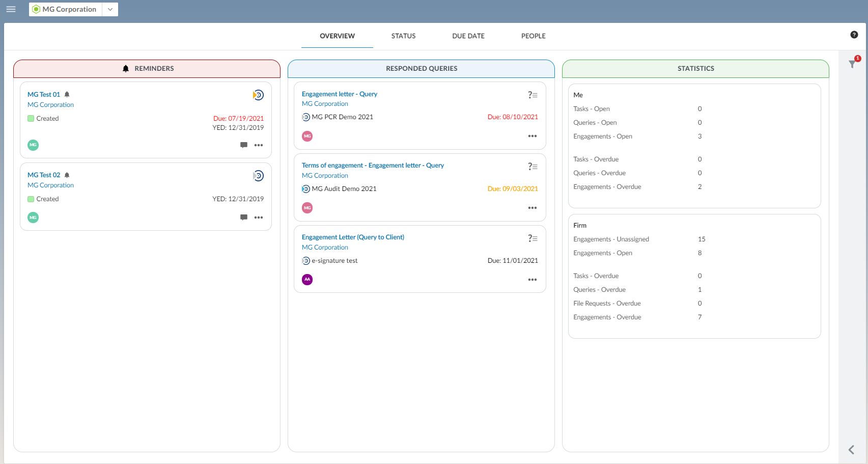
Task: Switch to the Status tab
Action: (x=403, y=36)
